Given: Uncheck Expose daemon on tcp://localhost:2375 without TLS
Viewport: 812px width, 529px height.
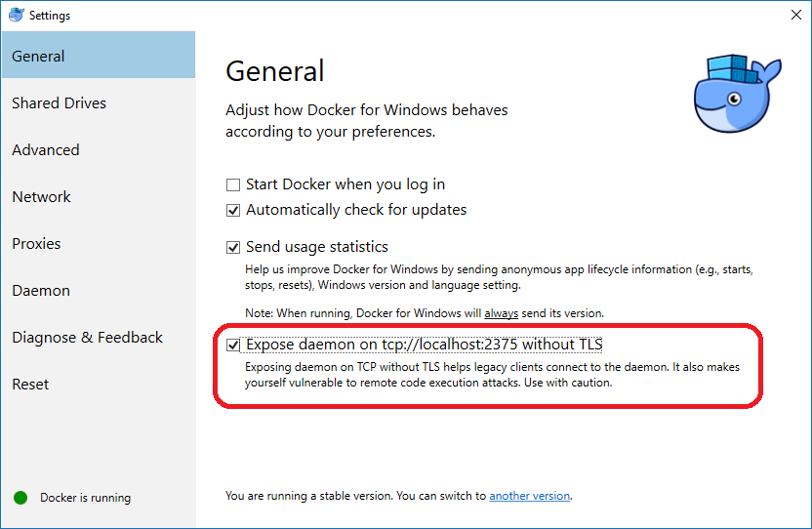Looking at the screenshot, I should (x=233, y=345).
